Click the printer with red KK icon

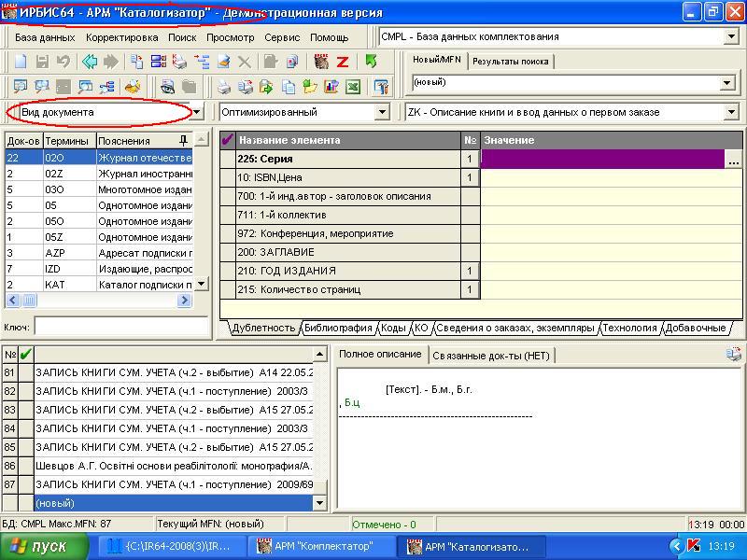(x=179, y=62)
